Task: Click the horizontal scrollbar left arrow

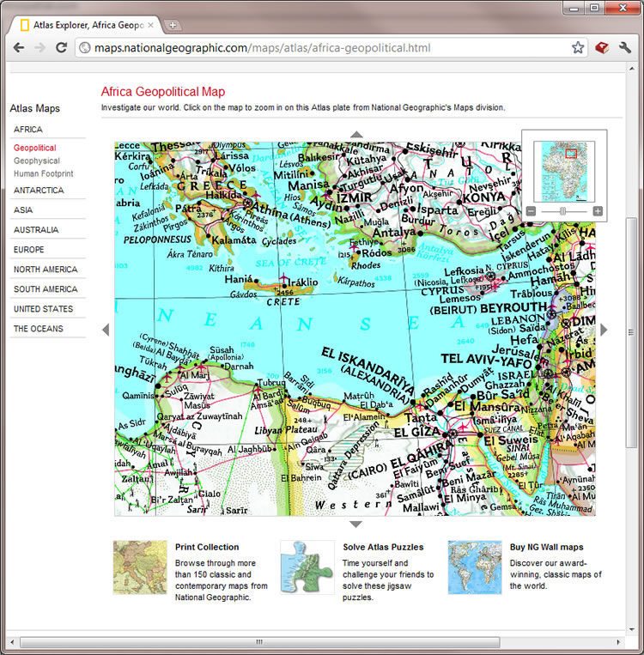Action: tap(12, 642)
